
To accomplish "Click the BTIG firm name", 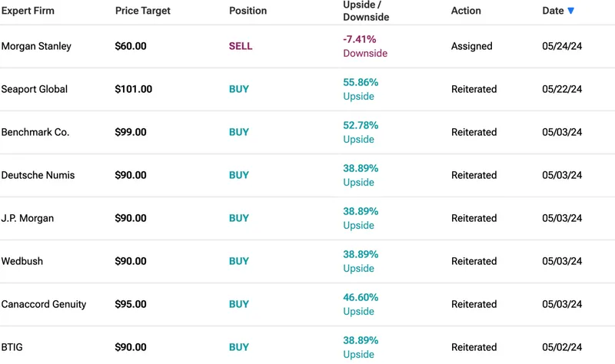I will (x=12, y=347).
